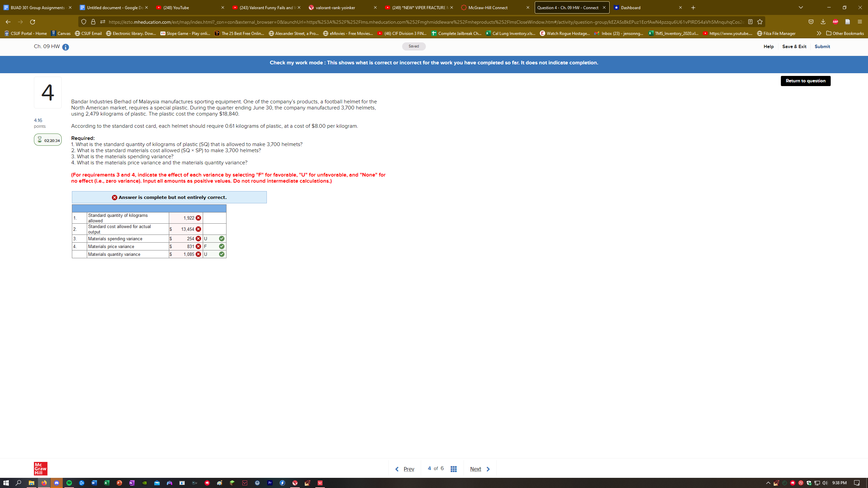This screenshot has height=488, width=868.
Task: Open the Firefox downloads icon
Action: click(823, 22)
